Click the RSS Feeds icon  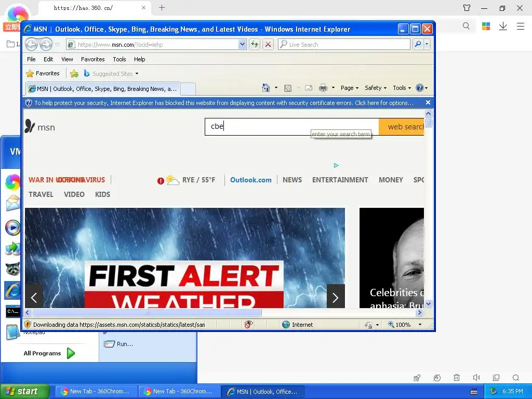click(x=288, y=88)
